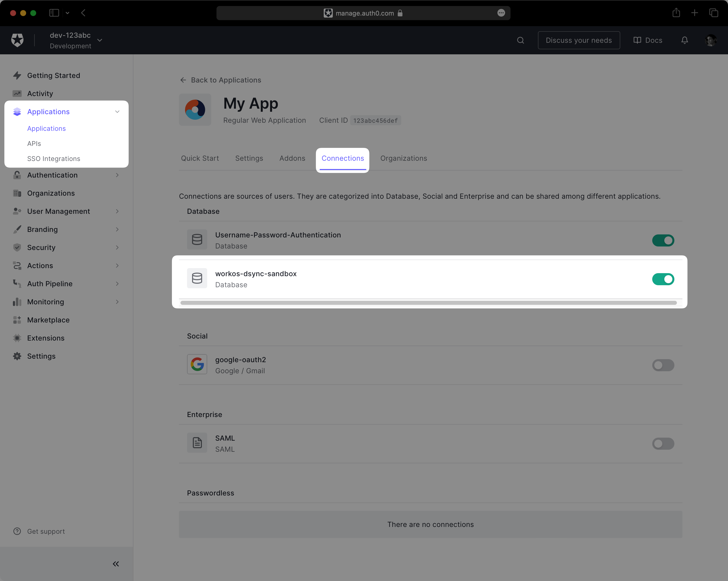Turn off Username-Password-Authentication connection
The width and height of the screenshot is (728, 581).
click(x=663, y=240)
